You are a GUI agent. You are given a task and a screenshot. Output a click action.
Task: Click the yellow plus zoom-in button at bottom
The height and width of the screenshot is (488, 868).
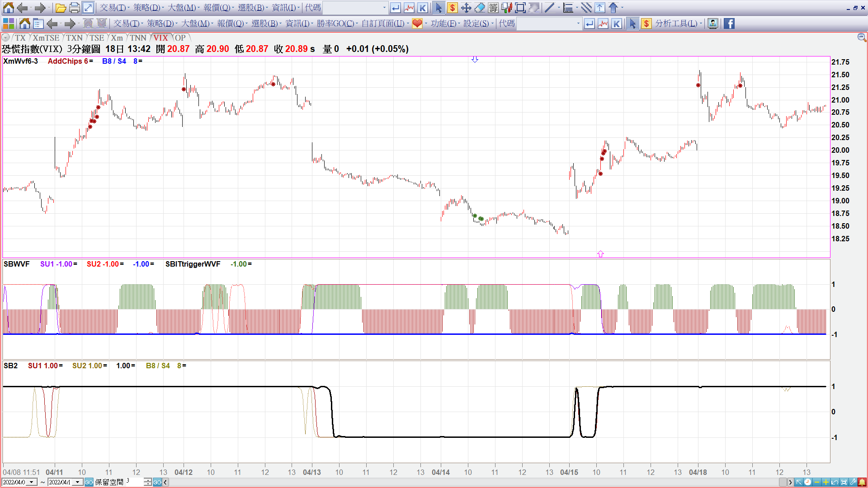tap(826, 482)
